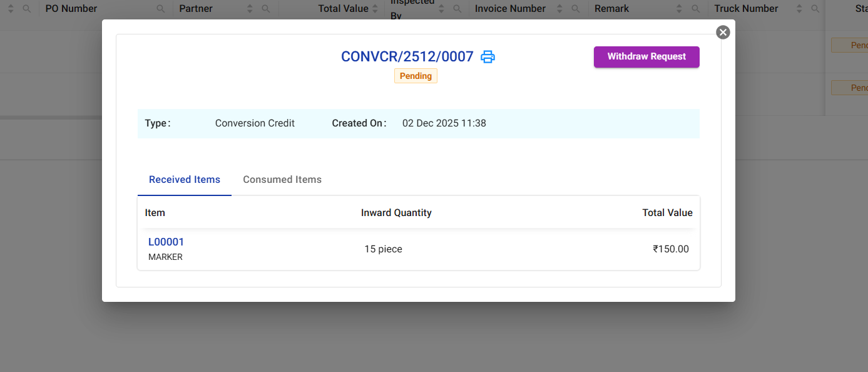Switch to the Received Items tab
The width and height of the screenshot is (868, 372).
(x=185, y=180)
